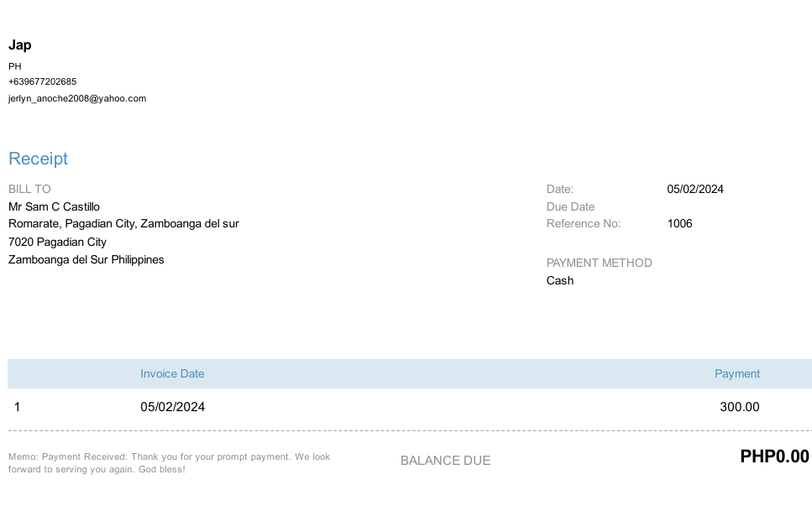
Task: Click the Cash payment method value
Action: tap(560, 280)
